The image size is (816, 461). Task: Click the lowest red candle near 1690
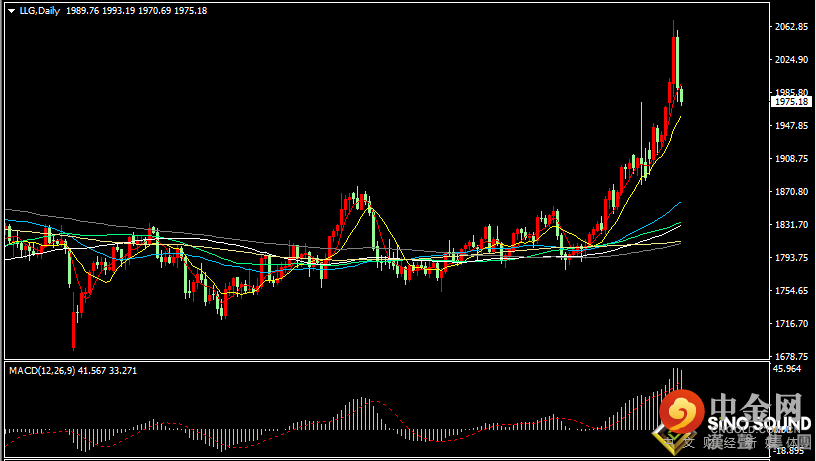[73, 323]
